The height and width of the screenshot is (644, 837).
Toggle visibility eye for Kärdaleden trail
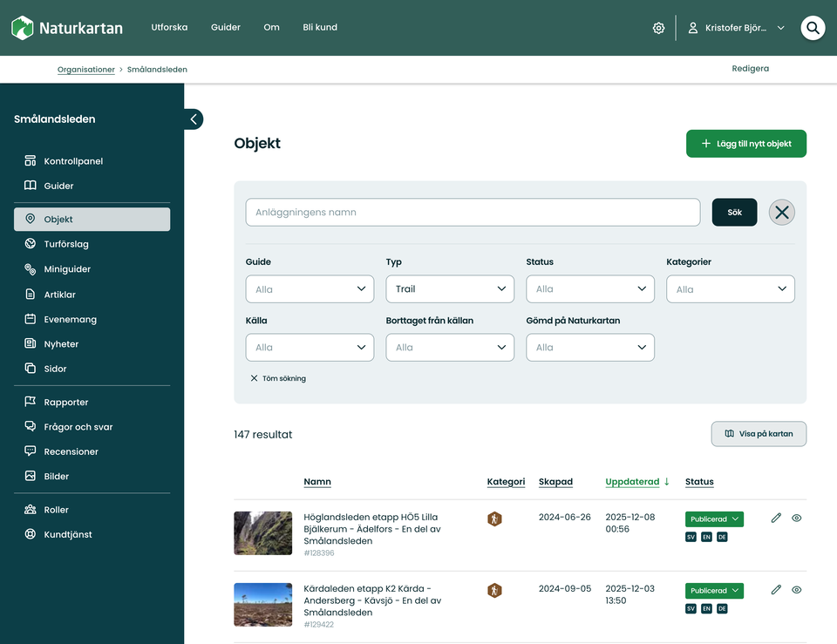pyautogui.click(x=796, y=590)
